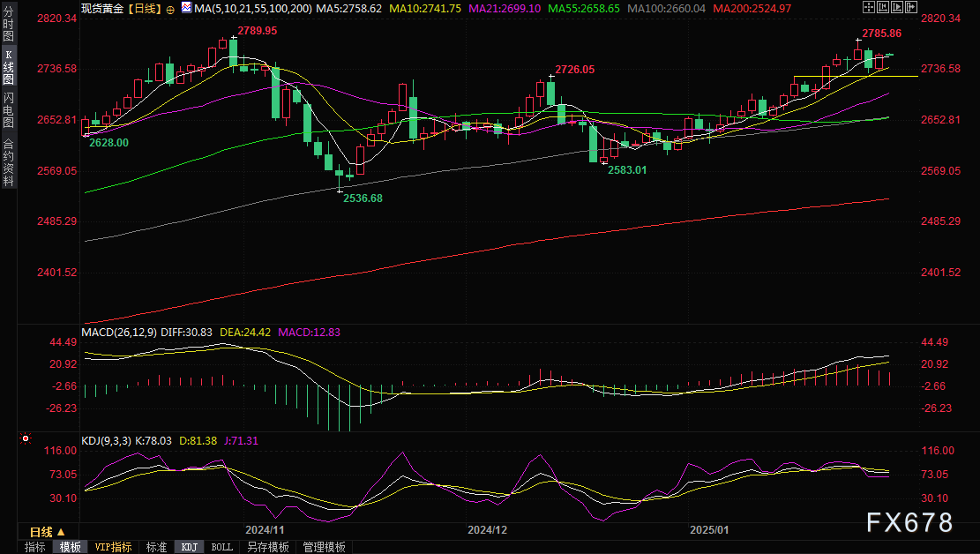This screenshot has height=554, width=980.
Task: Switch to 标准 template
Action: 156,547
